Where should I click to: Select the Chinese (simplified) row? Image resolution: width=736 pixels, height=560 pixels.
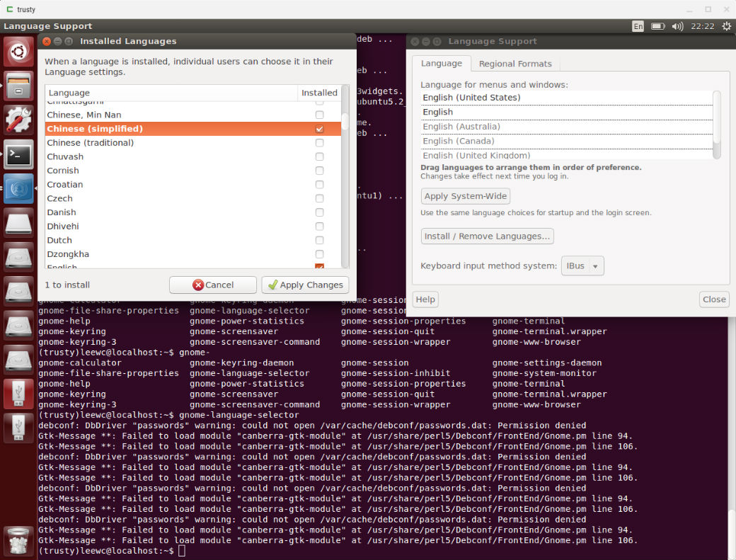(x=193, y=129)
